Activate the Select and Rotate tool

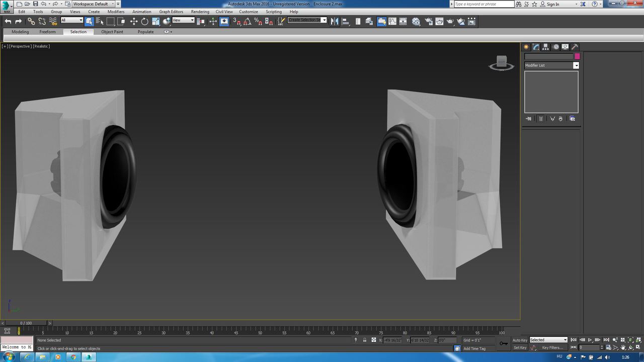click(x=145, y=21)
